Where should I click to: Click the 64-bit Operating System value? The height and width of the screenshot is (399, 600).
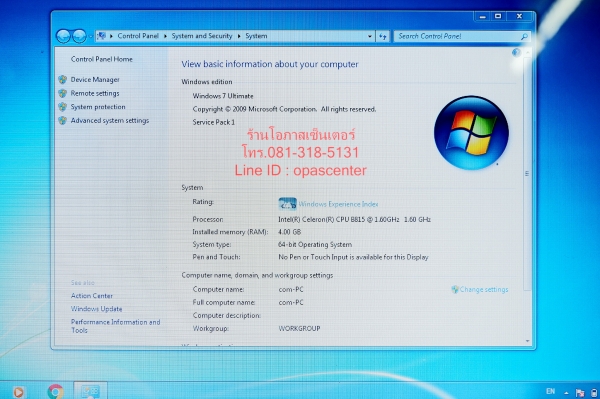[x=315, y=244]
